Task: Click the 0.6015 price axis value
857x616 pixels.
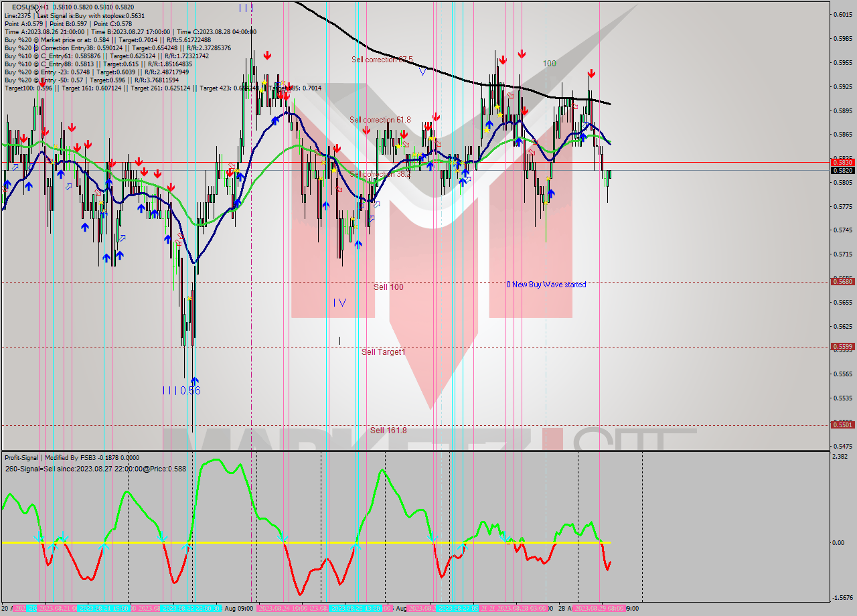Action: click(842, 14)
